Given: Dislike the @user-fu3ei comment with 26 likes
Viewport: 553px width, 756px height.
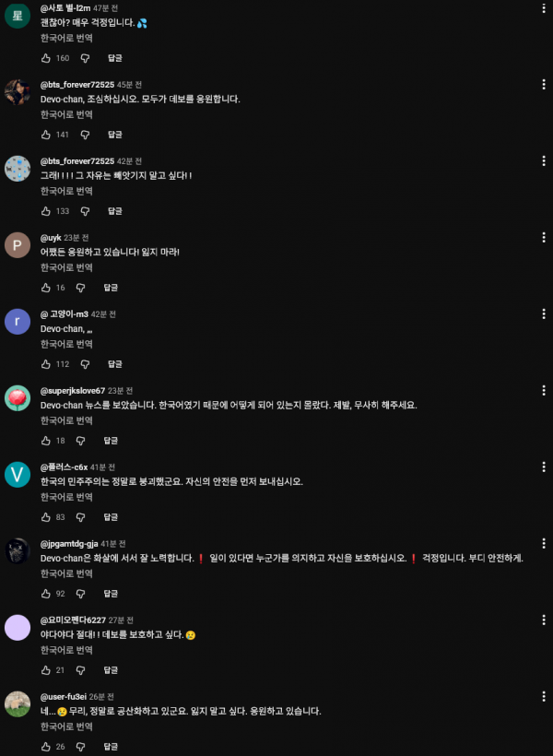Looking at the screenshot, I should [80, 747].
